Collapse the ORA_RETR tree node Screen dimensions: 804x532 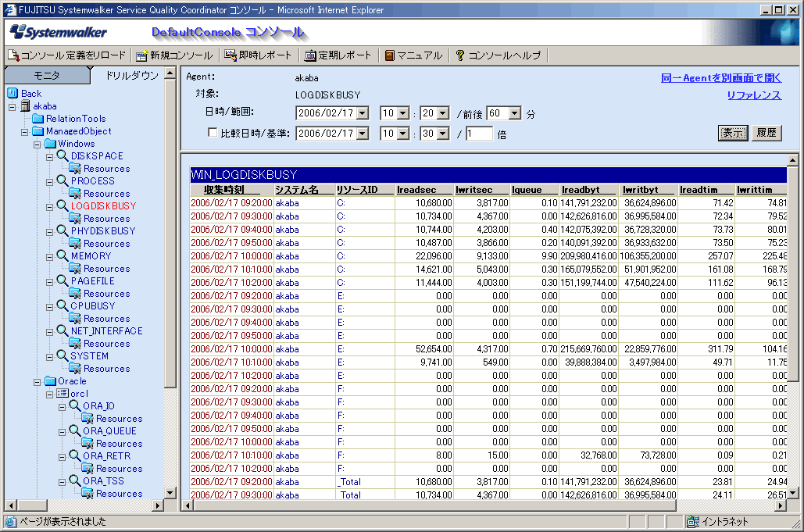pyautogui.click(x=62, y=457)
